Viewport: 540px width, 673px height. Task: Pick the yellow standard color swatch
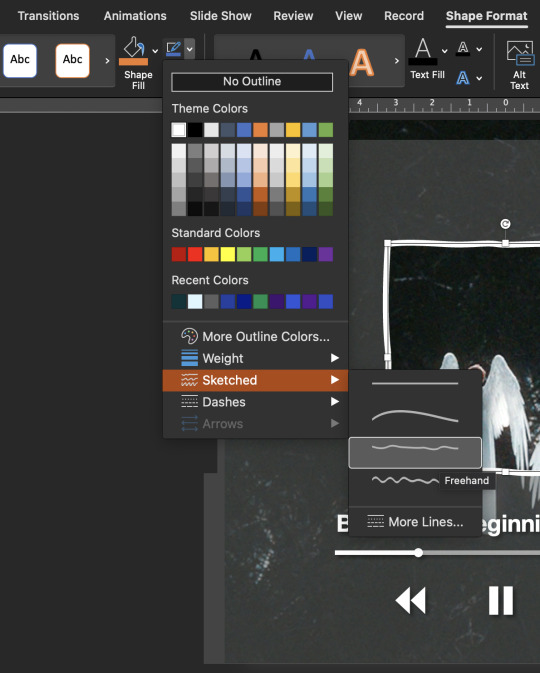click(228, 254)
